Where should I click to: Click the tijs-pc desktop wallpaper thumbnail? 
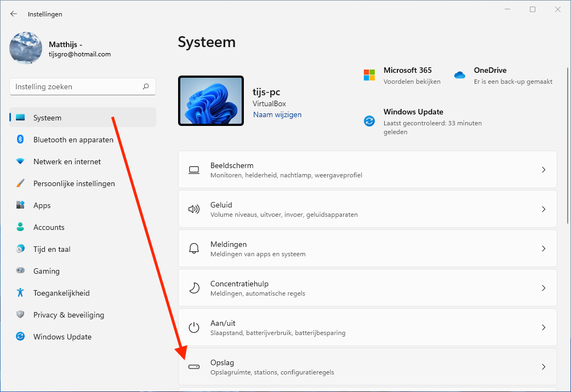[211, 101]
